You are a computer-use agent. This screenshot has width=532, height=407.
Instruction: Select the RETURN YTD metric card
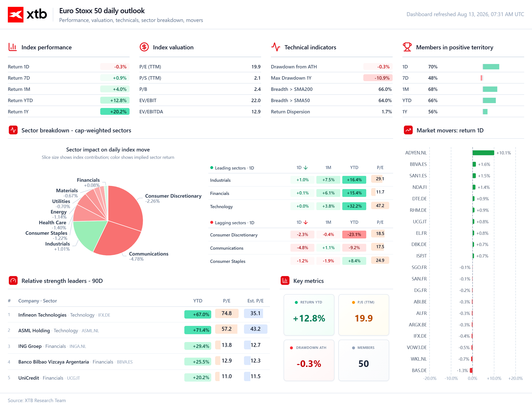(x=309, y=315)
